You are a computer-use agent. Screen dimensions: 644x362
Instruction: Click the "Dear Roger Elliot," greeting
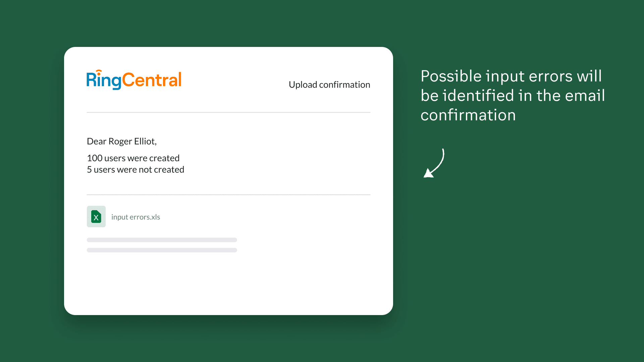[122, 141]
